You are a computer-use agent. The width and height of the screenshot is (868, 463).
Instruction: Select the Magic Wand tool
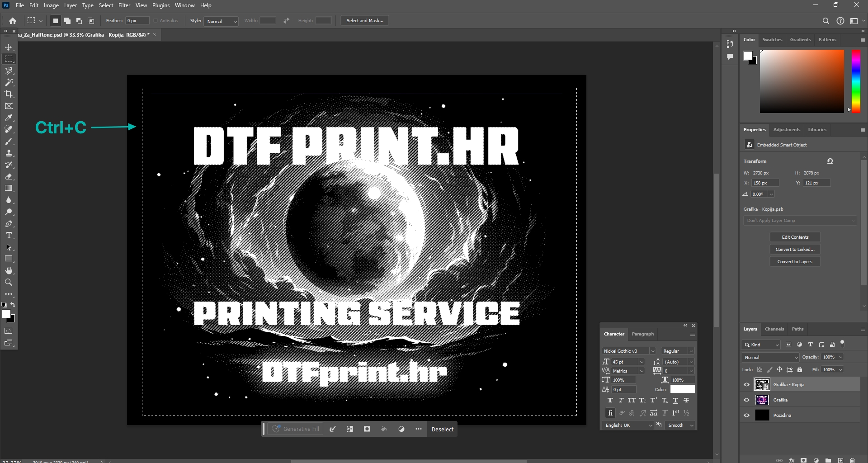click(9, 82)
